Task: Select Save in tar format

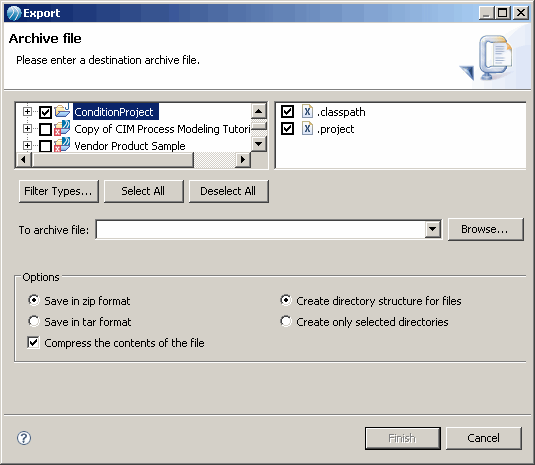Action: [34, 321]
